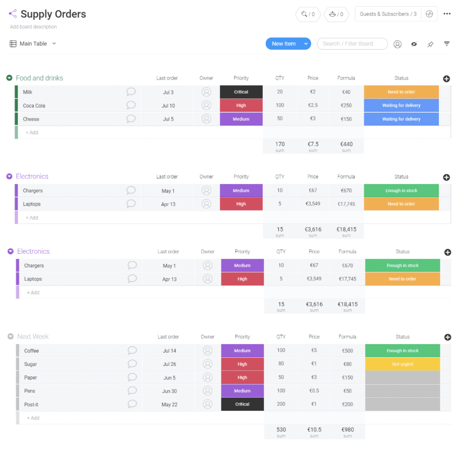476x452 pixels.
Task: Open the New Item dropdown arrow
Action: 305,43
